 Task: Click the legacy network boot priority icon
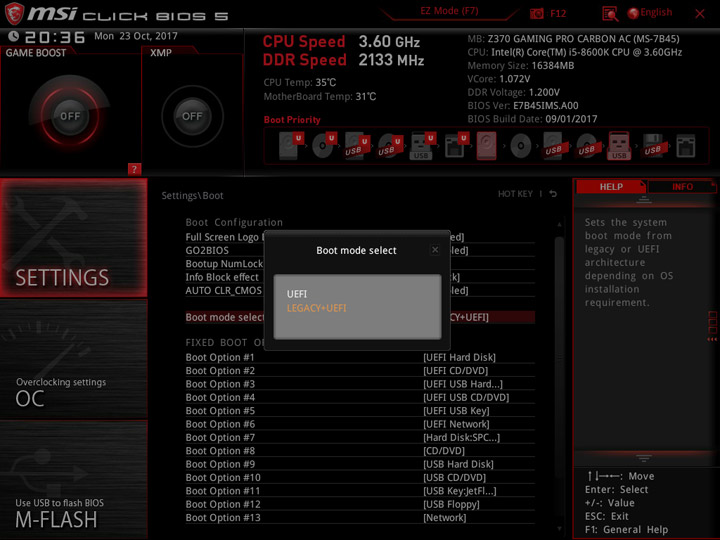click(x=686, y=146)
